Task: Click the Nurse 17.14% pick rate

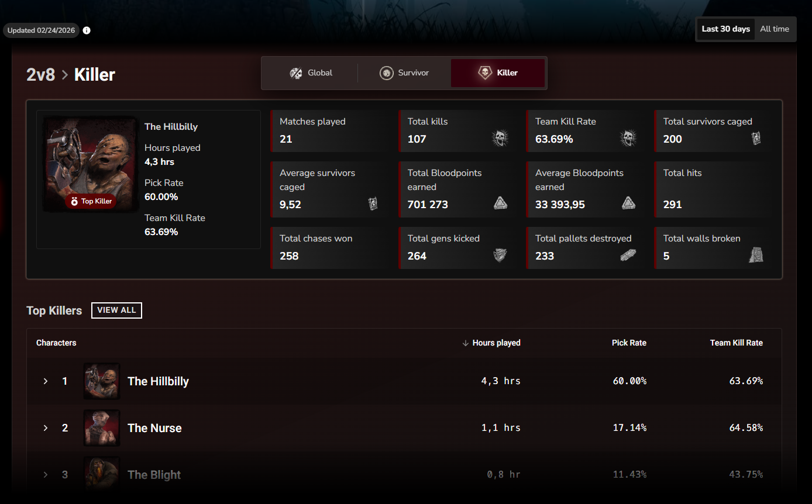Action: (629, 428)
